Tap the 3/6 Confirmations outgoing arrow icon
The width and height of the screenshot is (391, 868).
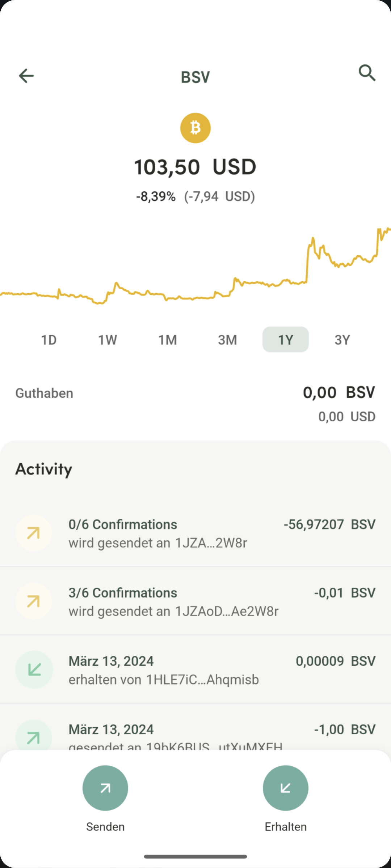point(34,601)
